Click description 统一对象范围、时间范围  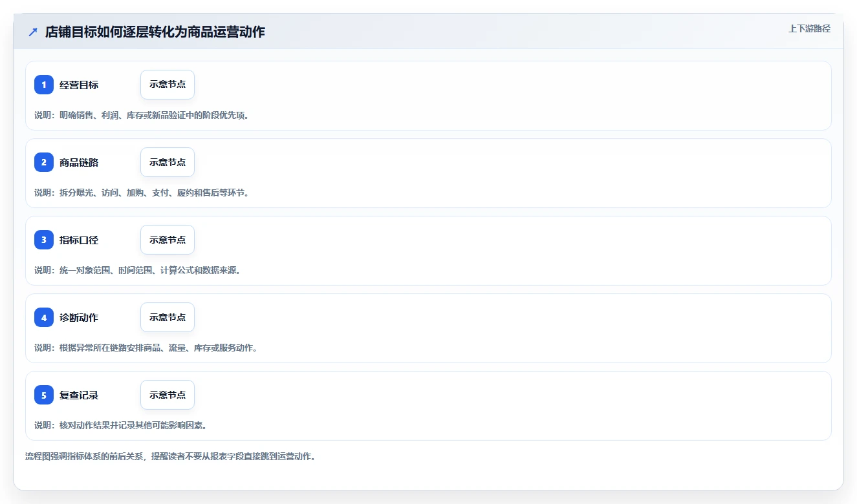click(x=138, y=270)
